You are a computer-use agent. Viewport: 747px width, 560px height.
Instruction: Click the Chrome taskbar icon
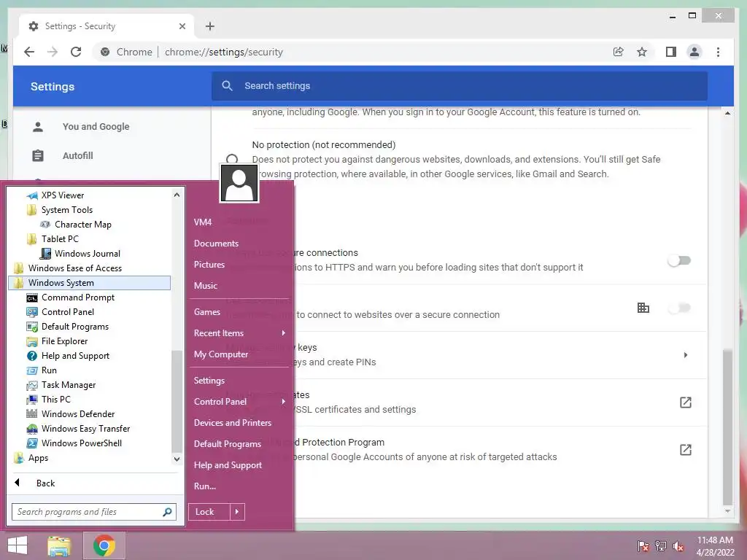point(104,545)
